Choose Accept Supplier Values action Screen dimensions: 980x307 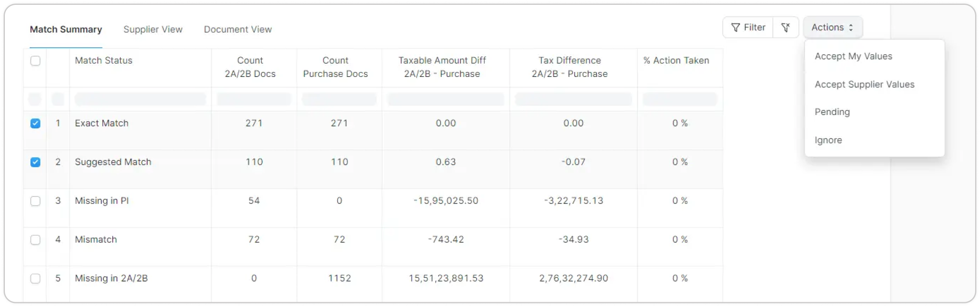pyautogui.click(x=864, y=85)
